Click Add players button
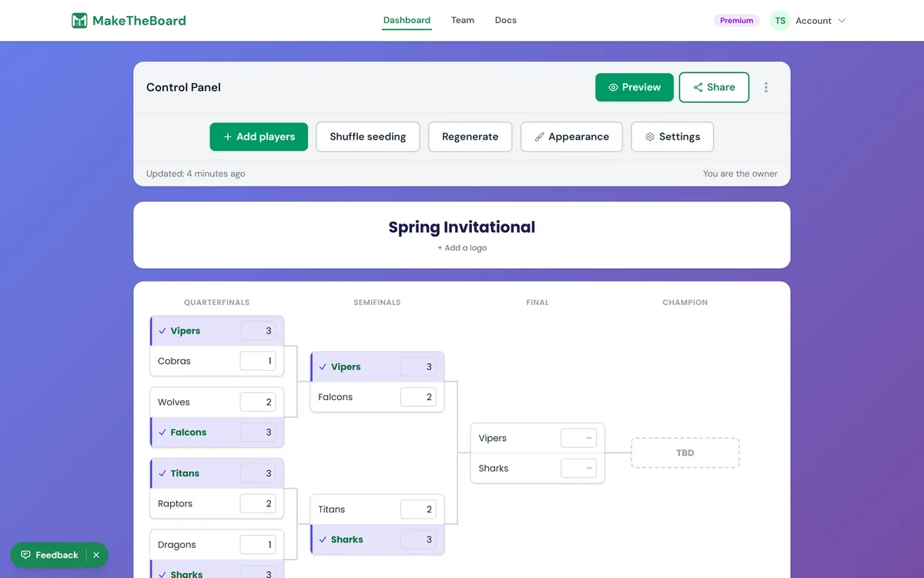924x578 pixels. pos(259,136)
